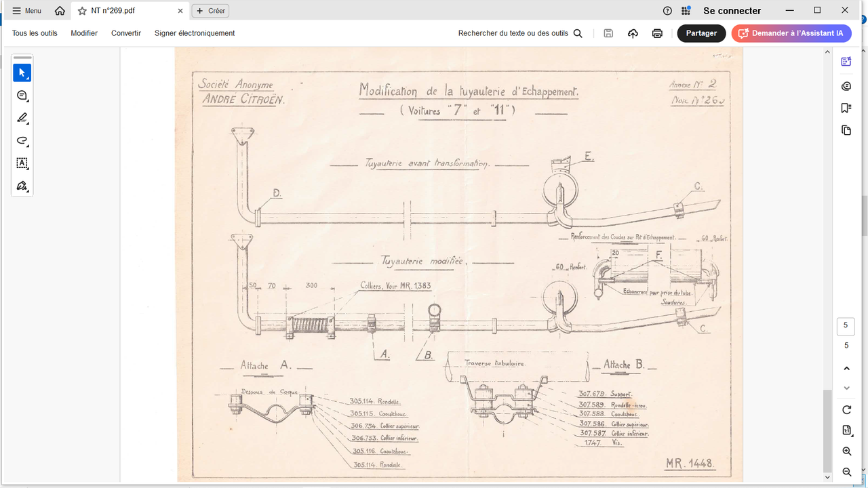
Task: Go to previous page with up chevron
Action: (846, 369)
